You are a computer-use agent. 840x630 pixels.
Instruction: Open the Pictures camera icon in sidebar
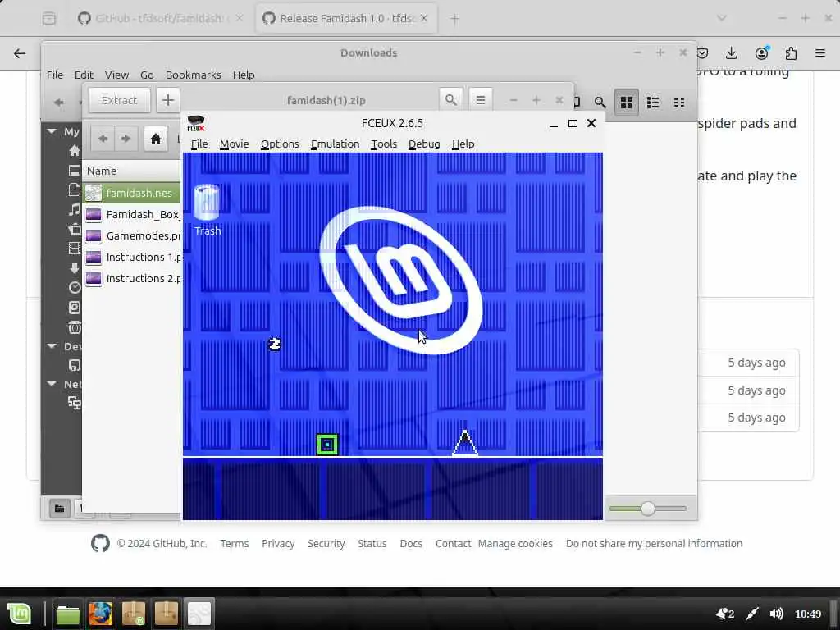click(75, 230)
